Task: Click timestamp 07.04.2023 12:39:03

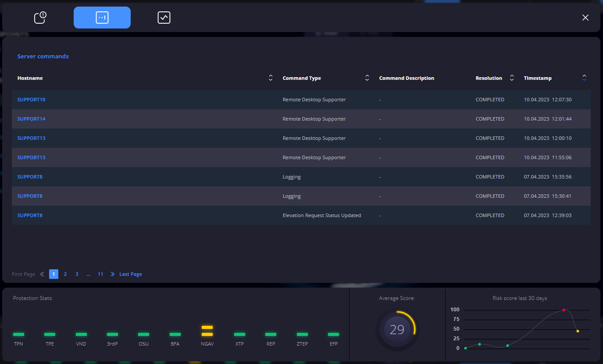Action: click(548, 215)
